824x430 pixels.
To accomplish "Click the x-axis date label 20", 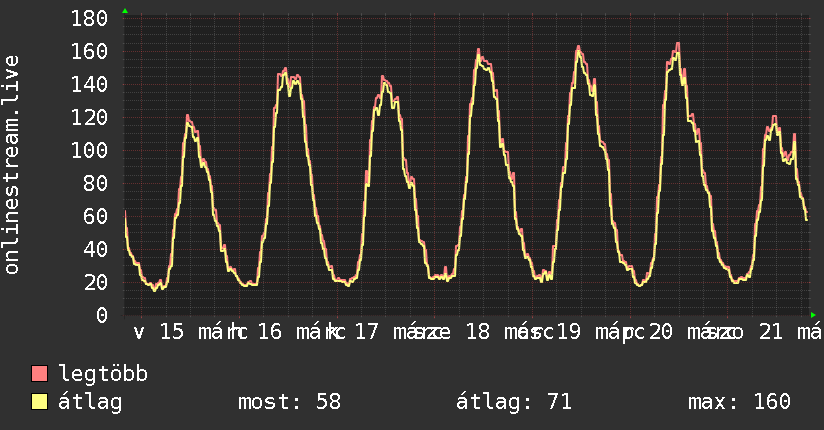I will (661, 332).
